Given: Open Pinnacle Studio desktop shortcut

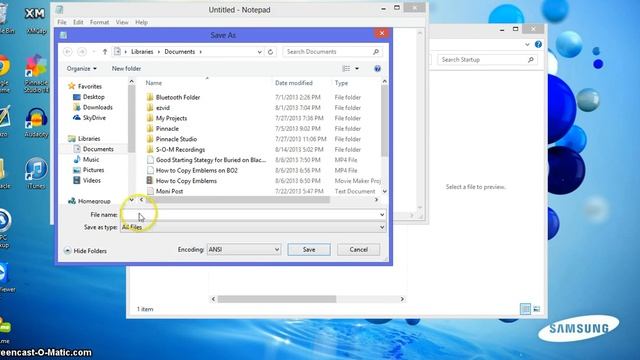Looking at the screenshot, I should pos(36,74).
